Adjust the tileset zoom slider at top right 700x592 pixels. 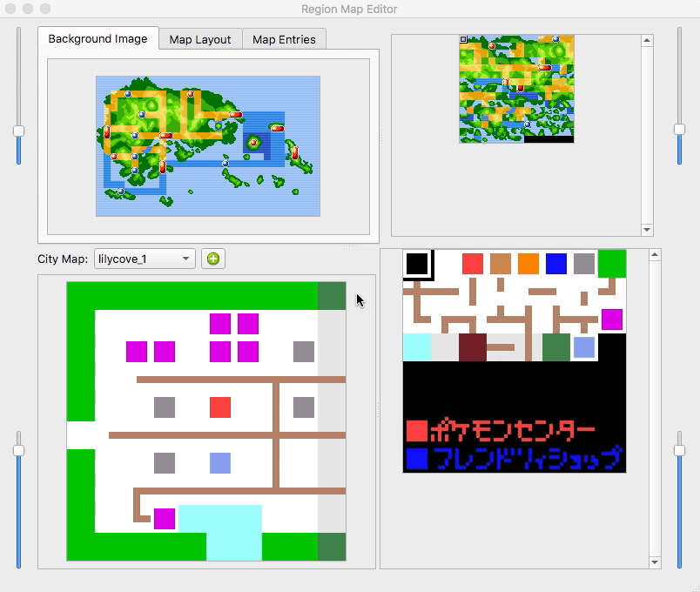coord(679,130)
